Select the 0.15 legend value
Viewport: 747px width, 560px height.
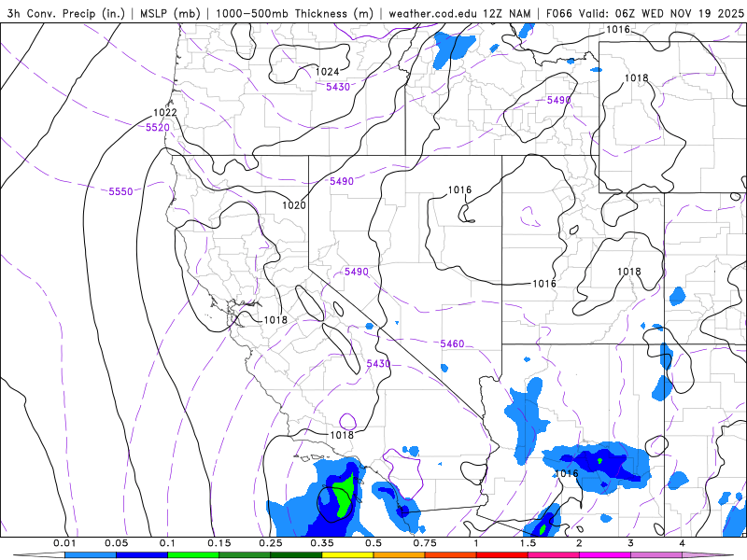click(219, 543)
